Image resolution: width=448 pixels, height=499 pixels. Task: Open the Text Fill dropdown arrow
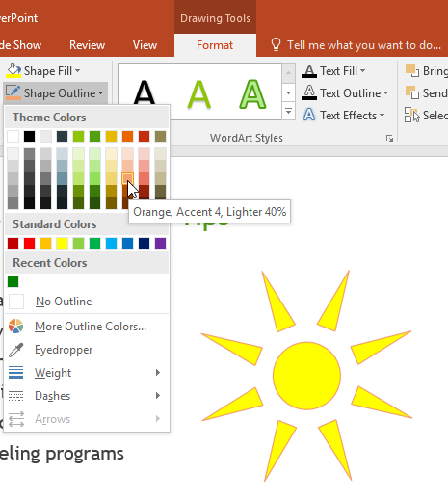pos(363,71)
